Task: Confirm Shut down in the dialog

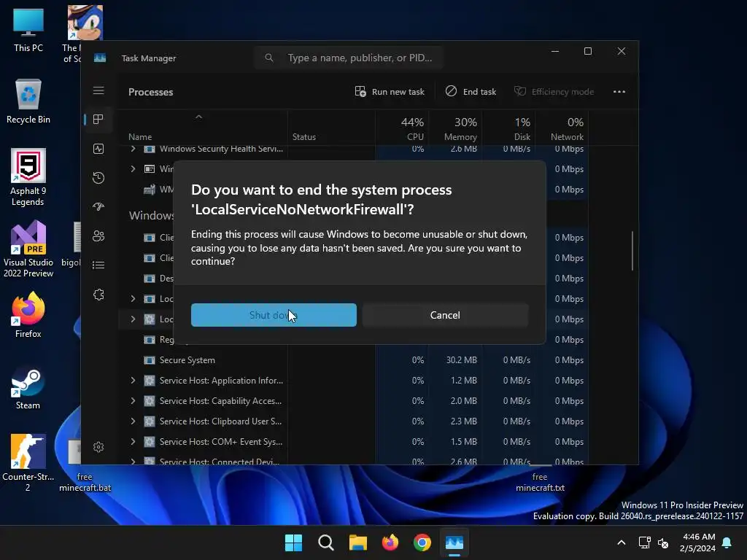Action: click(x=274, y=315)
